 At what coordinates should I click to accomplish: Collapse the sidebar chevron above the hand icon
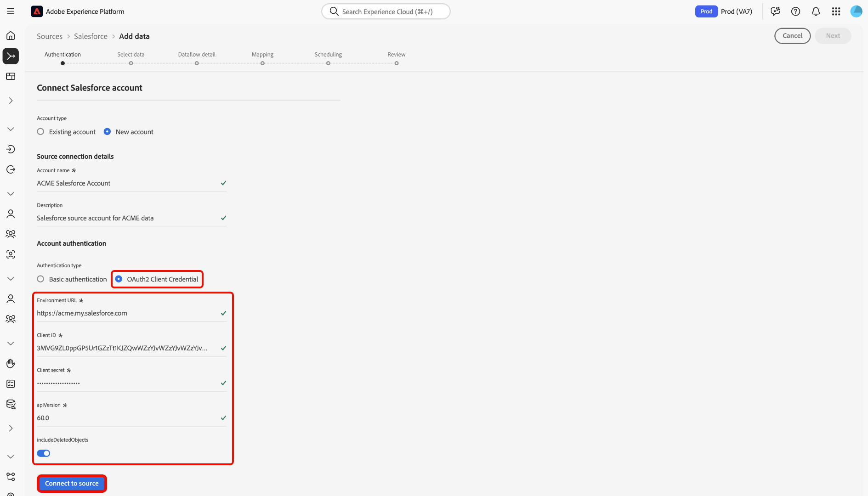(11, 344)
